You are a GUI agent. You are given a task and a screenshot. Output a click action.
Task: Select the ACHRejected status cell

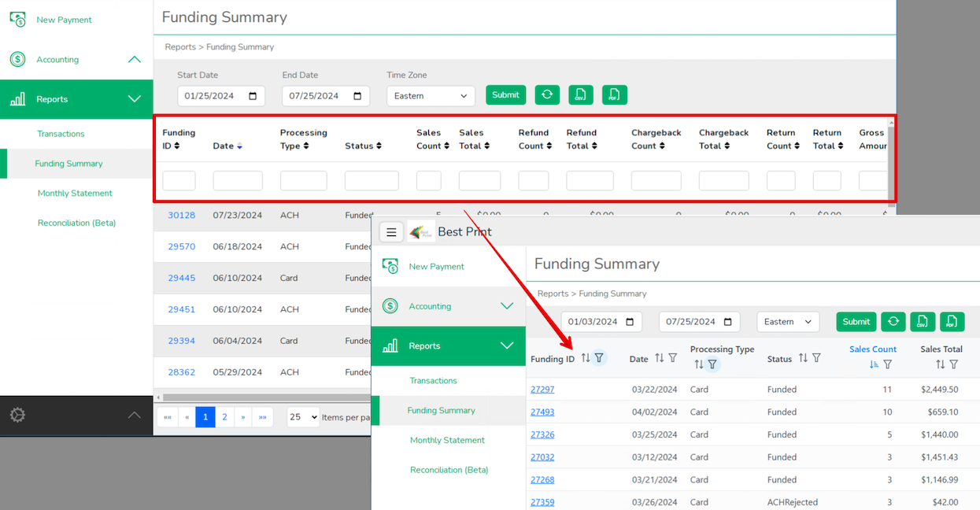[792, 502]
